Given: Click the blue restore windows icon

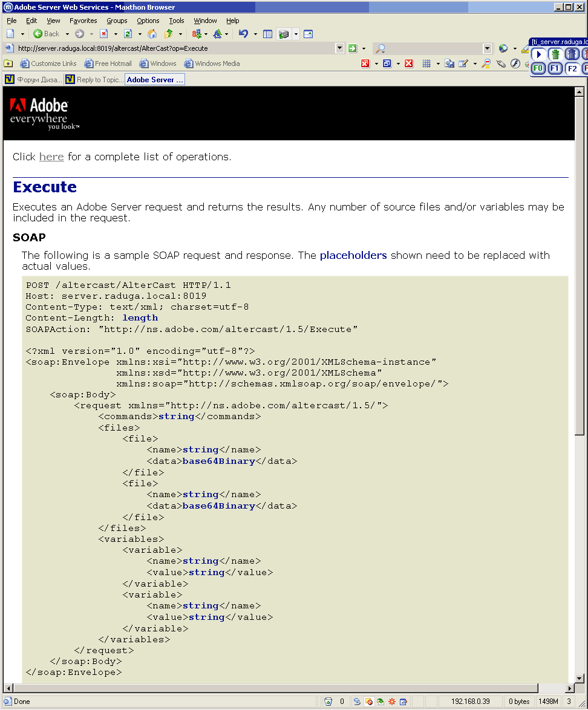Looking at the screenshot, I should (387, 64).
